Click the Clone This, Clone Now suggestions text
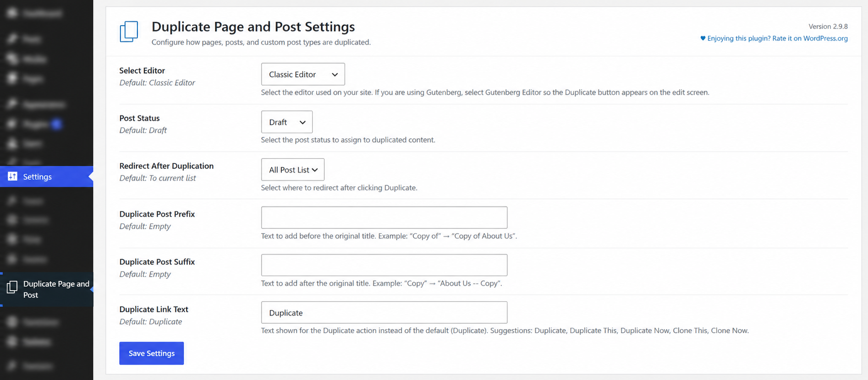 (x=710, y=331)
